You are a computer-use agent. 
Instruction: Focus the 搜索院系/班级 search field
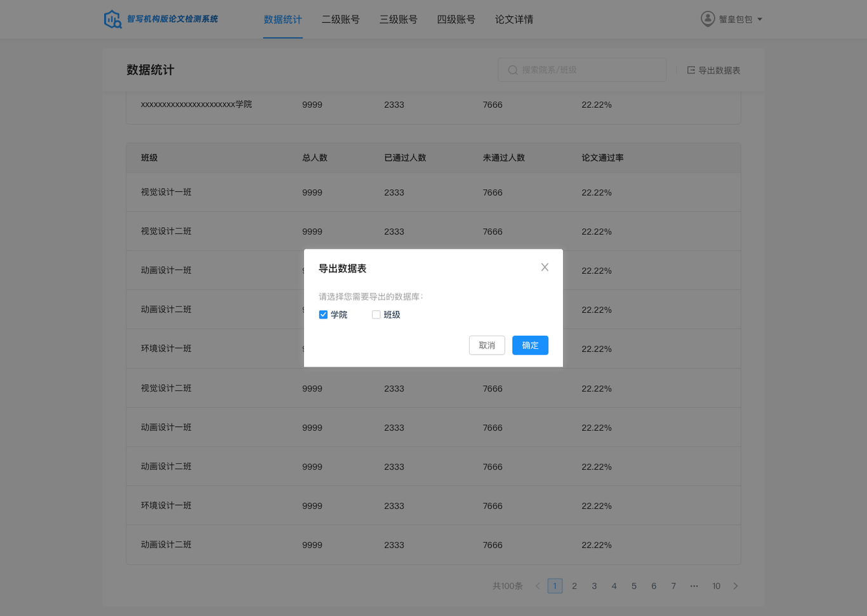(x=582, y=70)
